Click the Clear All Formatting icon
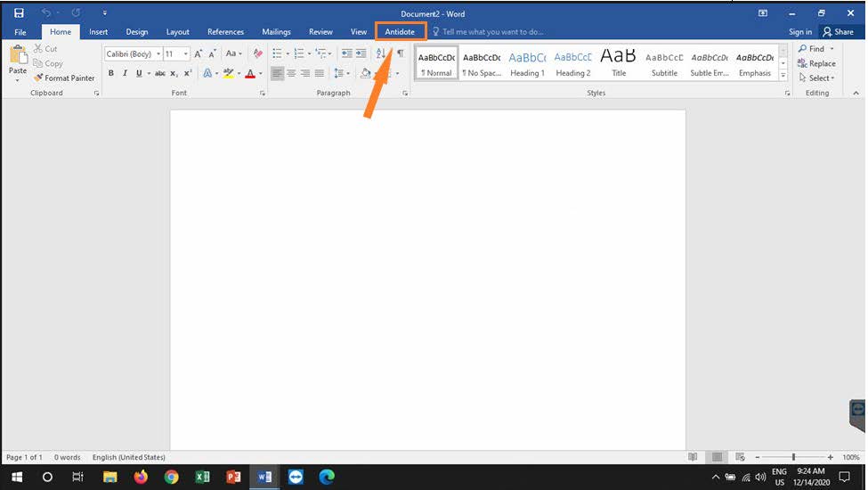The height and width of the screenshot is (490, 868). 258,54
